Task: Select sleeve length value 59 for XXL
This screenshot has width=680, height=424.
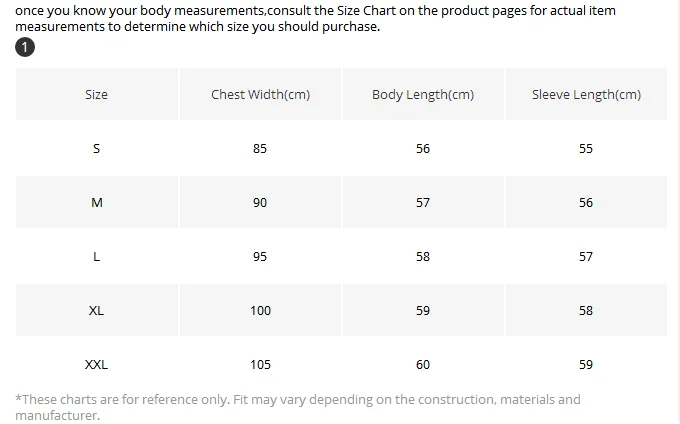Action: pyautogui.click(x=586, y=364)
